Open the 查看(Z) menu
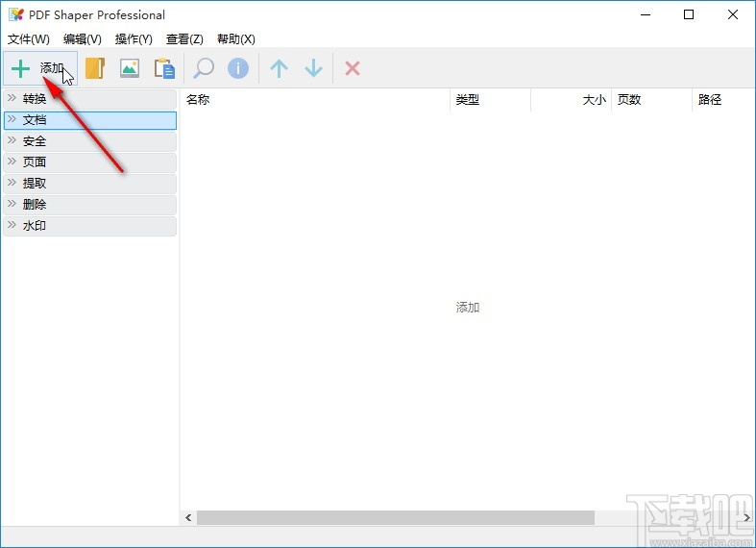The height and width of the screenshot is (548, 756). click(184, 39)
